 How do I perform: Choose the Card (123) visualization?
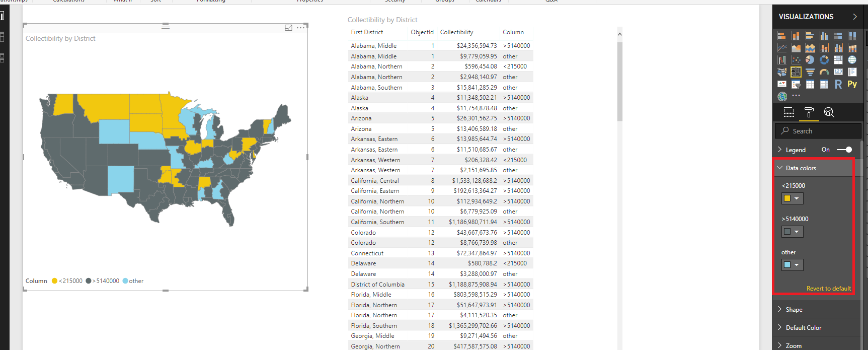coord(838,72)
